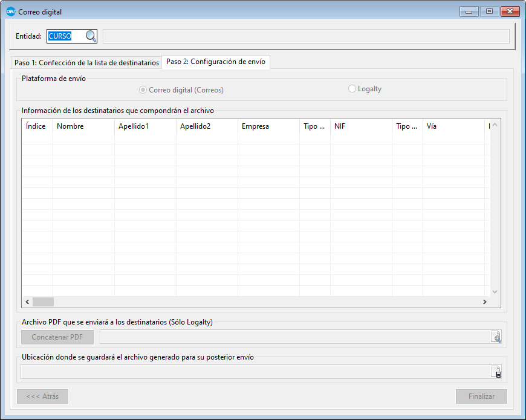Click the Finalizar button

[x=481, y=396]
